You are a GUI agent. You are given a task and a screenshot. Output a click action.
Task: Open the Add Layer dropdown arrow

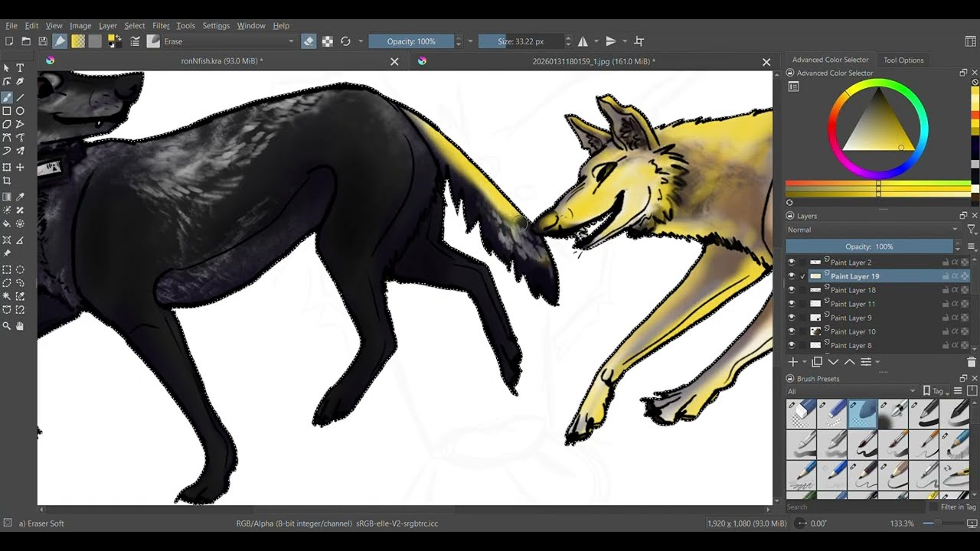tap(804, 362)
